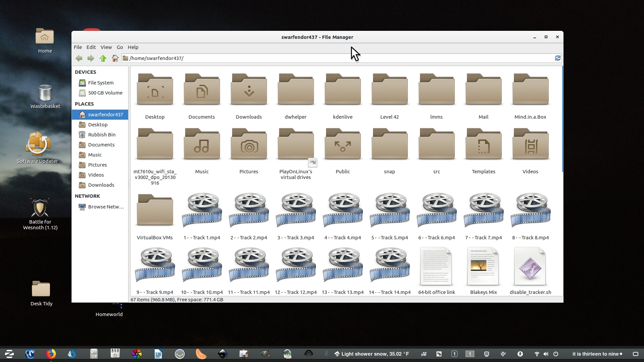The image size is (644, 362).
Task: Click the Forward navigation arrow
Action: click(91, 58)
